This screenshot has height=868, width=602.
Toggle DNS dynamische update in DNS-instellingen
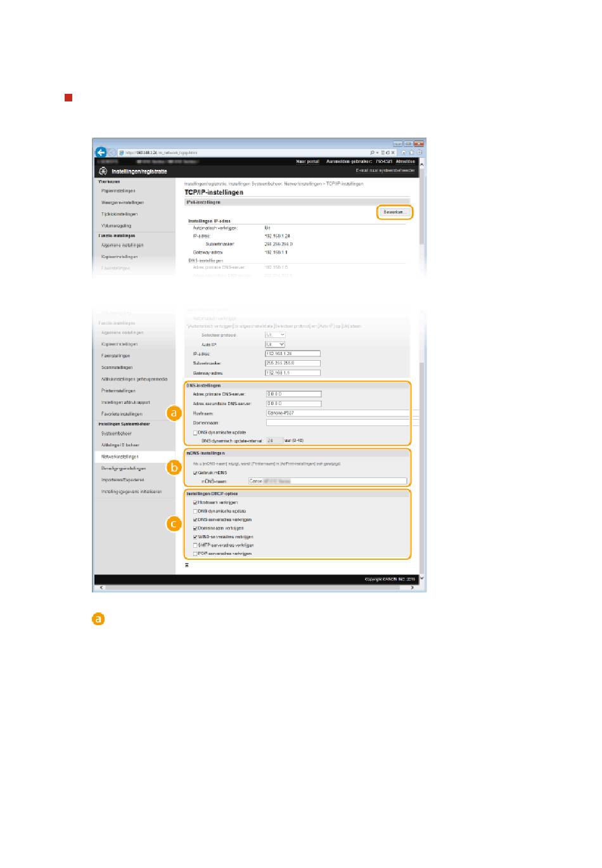(195, 433)
